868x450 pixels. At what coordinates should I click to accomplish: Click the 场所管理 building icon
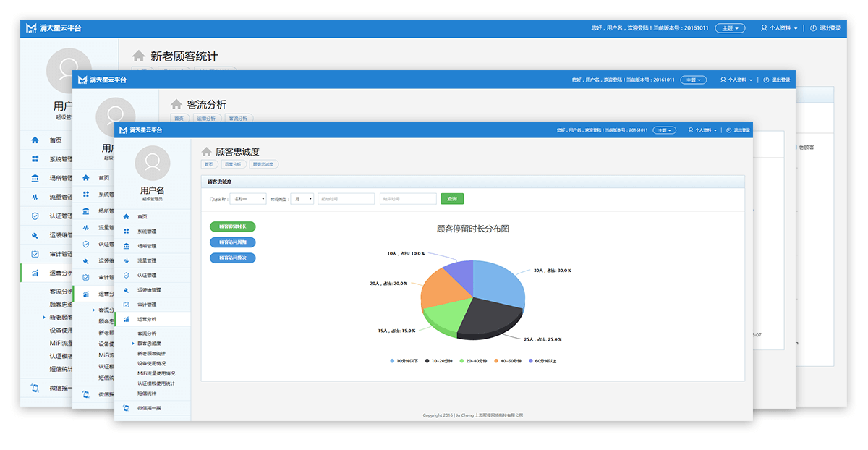tap(127, 246)
